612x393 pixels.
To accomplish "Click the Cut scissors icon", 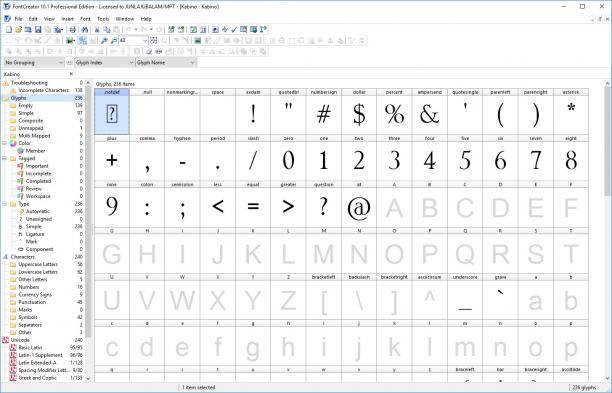I will 97,30.
